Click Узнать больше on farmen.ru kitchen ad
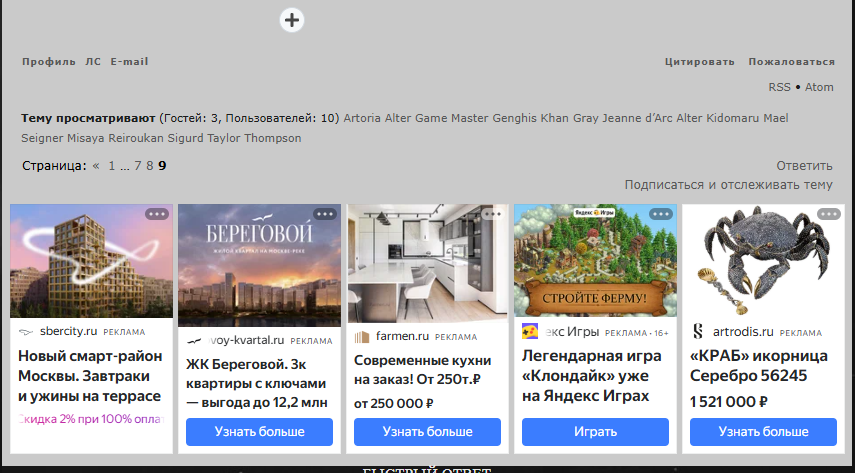Viewport: 855px width, 473px height. (x=428, y=432)
